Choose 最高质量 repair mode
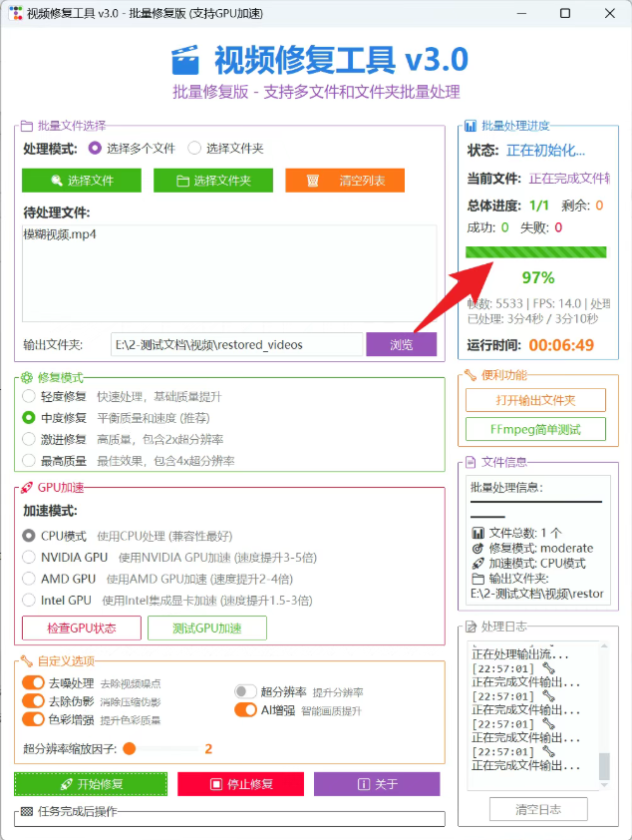The image size is (632, 840). tap(30, 461)
